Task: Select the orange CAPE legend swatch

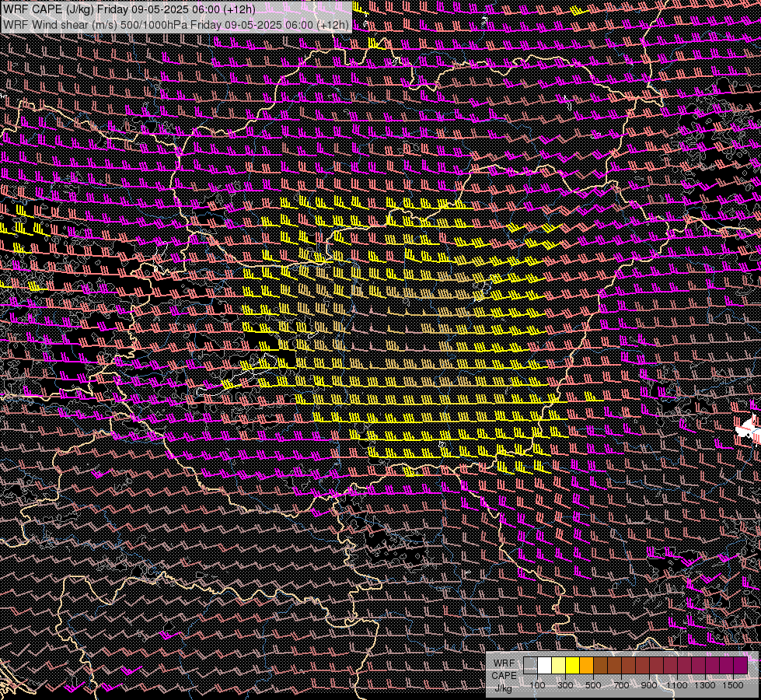Action: point(586,666)
